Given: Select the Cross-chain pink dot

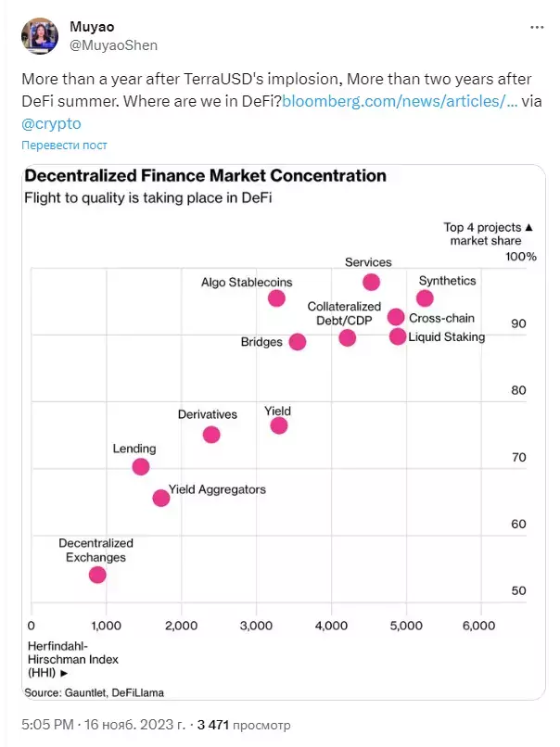Looking at the screenshot, I should 396,317.
